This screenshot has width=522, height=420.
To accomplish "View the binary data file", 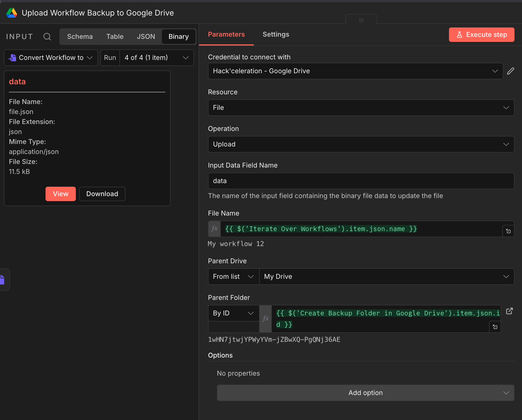I will (61, 194).
